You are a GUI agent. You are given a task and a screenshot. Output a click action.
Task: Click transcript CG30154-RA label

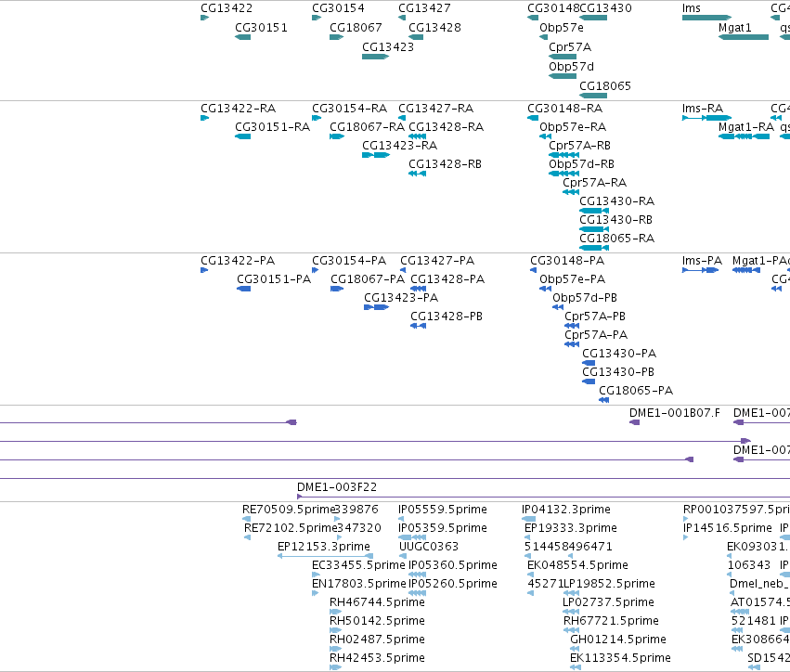coord(349,109)
